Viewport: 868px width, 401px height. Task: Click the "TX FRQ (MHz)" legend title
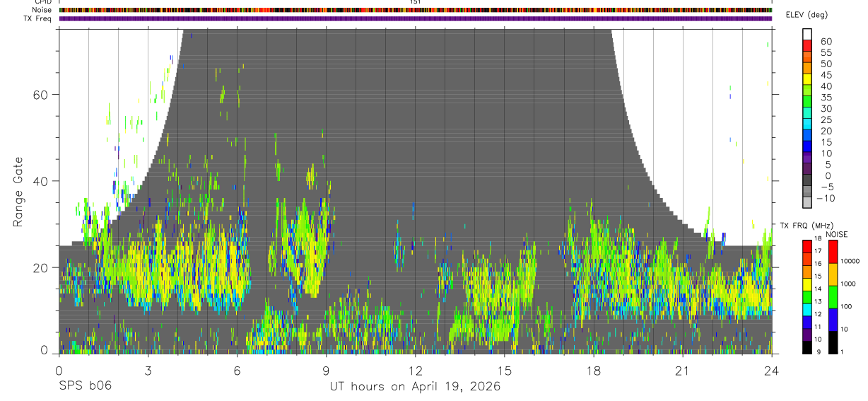807,226
